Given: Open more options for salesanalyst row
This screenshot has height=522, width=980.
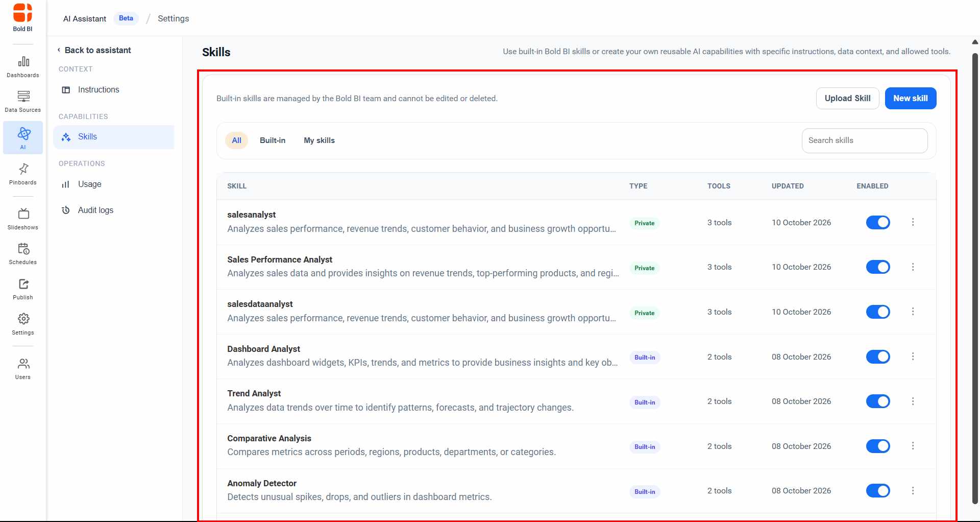Looking at the screenshot, I should pyautogui.click(x=913, y=222).
